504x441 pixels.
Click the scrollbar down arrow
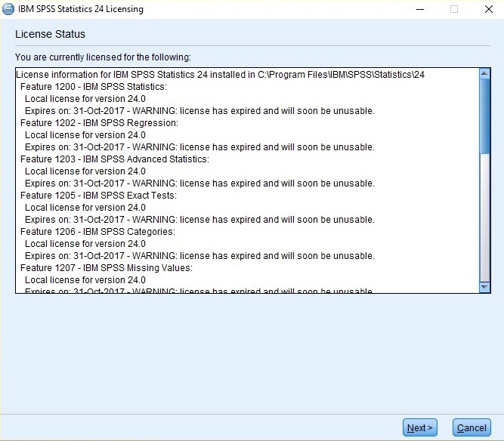coord(484,287)
